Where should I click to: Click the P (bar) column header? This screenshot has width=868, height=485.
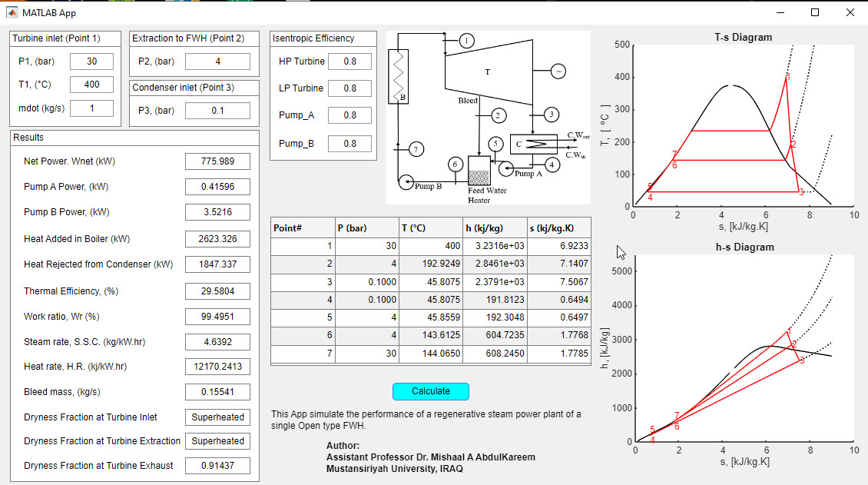(367, 228)
